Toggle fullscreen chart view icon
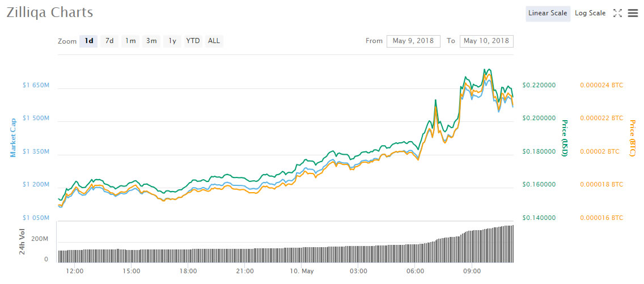The image size is (644, 284). coord(618,13)
